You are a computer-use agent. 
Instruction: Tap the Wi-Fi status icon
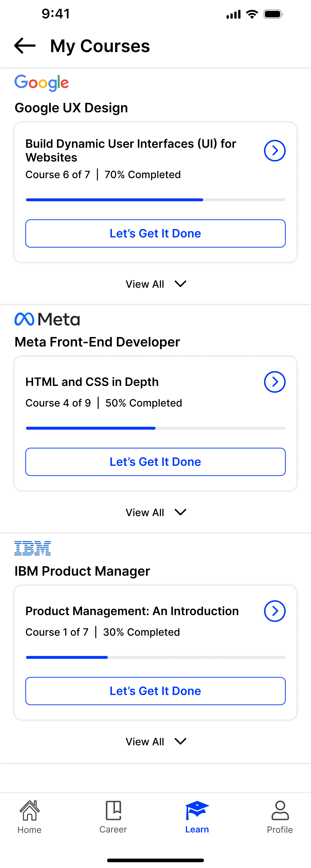click(252, 14)
